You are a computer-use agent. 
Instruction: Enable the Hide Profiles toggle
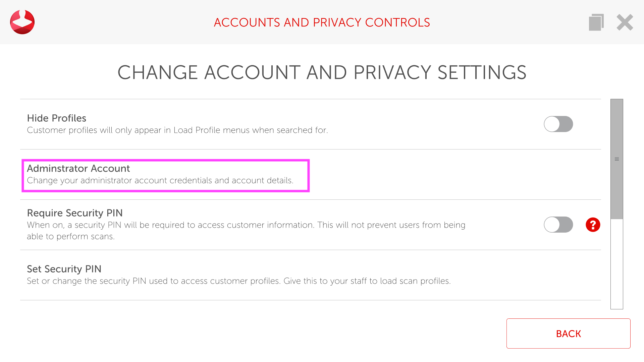[x=558, y=124]
